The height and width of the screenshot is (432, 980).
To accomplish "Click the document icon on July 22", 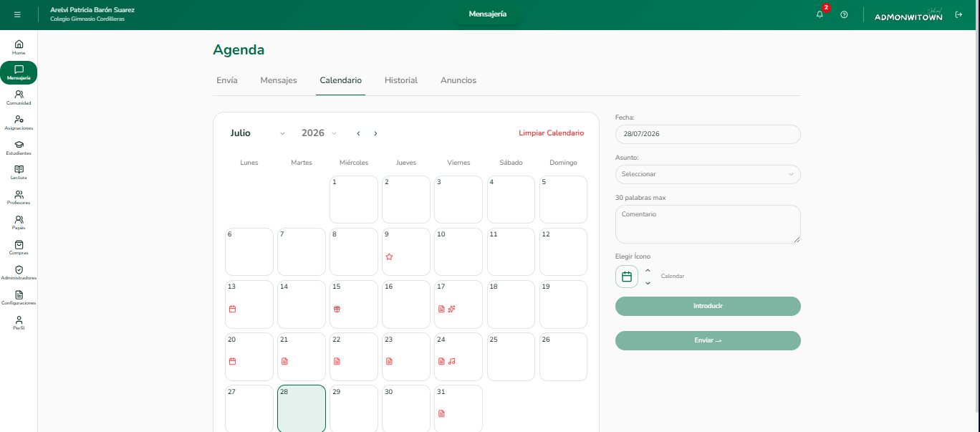I will pos(337,361).
